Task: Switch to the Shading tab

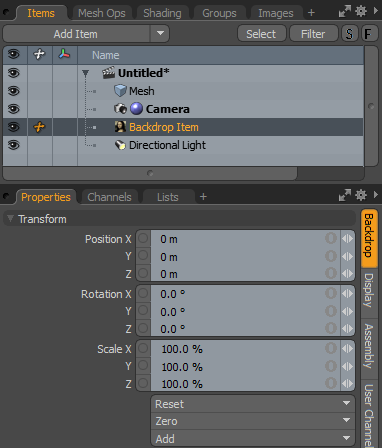Action: point(162,13)
